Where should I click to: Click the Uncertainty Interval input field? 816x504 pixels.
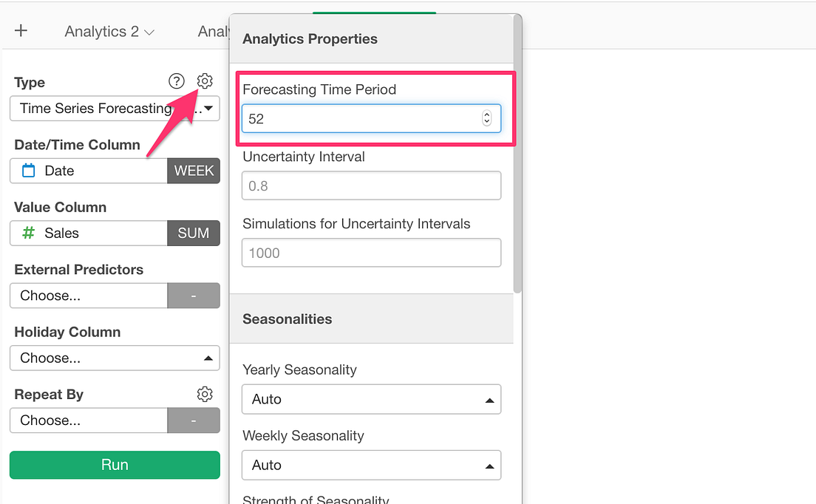point(371,185)
